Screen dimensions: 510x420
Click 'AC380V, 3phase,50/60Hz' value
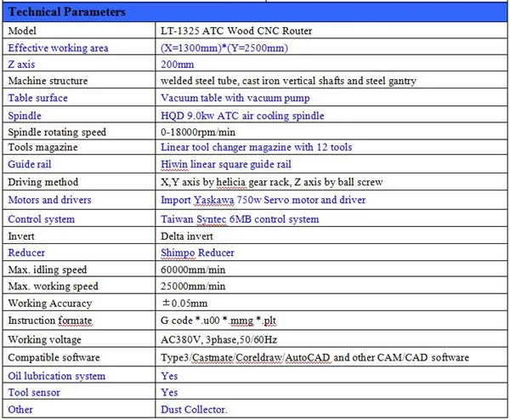point(219,339)
